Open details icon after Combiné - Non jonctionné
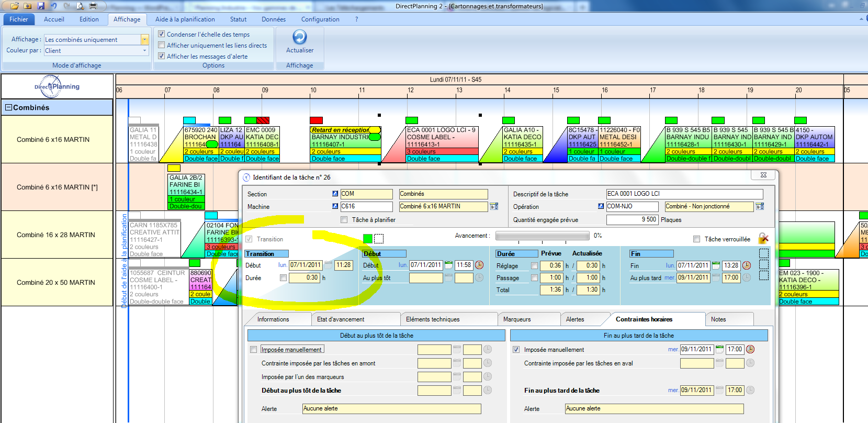Viewport: 868px width, 423px height. click(x=760, y=207)
